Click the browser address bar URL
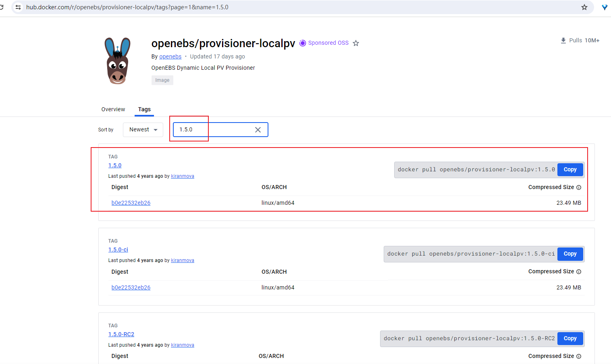 127,7
